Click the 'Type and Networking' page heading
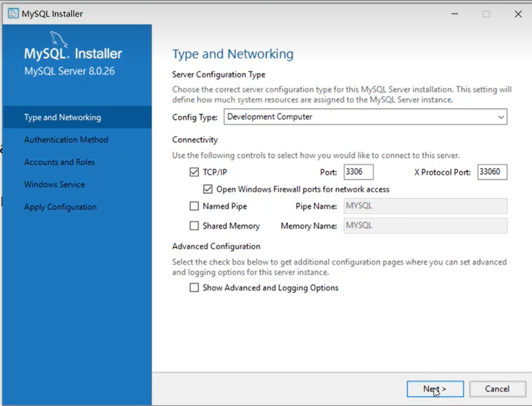 coord(233,54)
